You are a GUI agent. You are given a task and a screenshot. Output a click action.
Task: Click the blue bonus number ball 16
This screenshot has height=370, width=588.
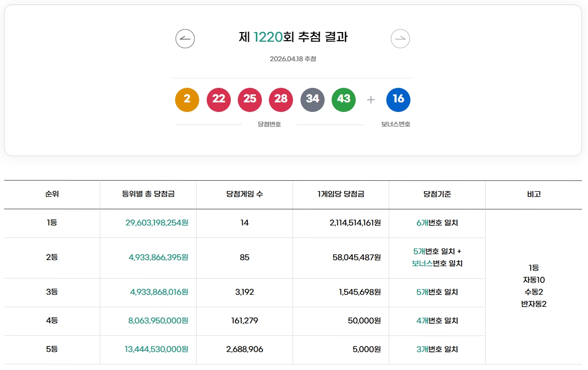pyautogui.click(x=398, y=99)
